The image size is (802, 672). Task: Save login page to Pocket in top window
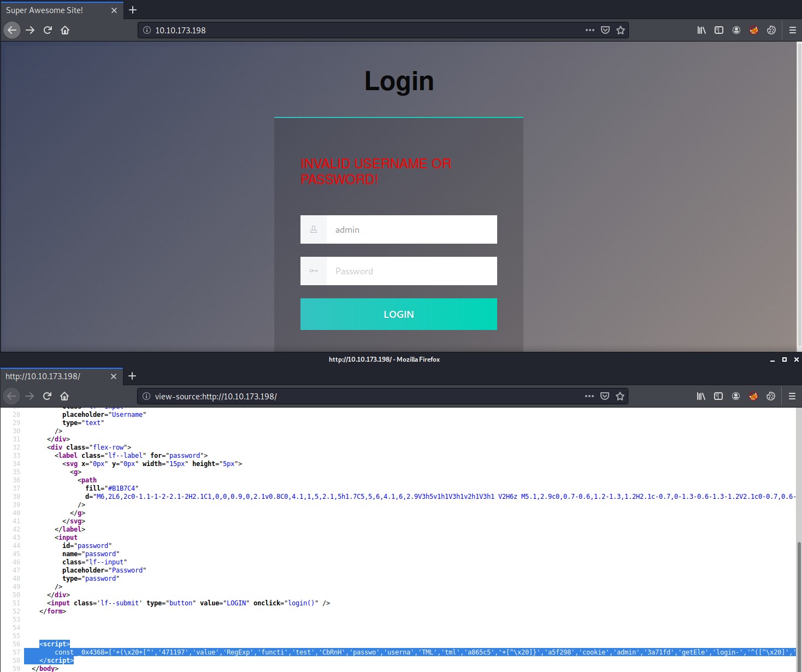point(605,30)
